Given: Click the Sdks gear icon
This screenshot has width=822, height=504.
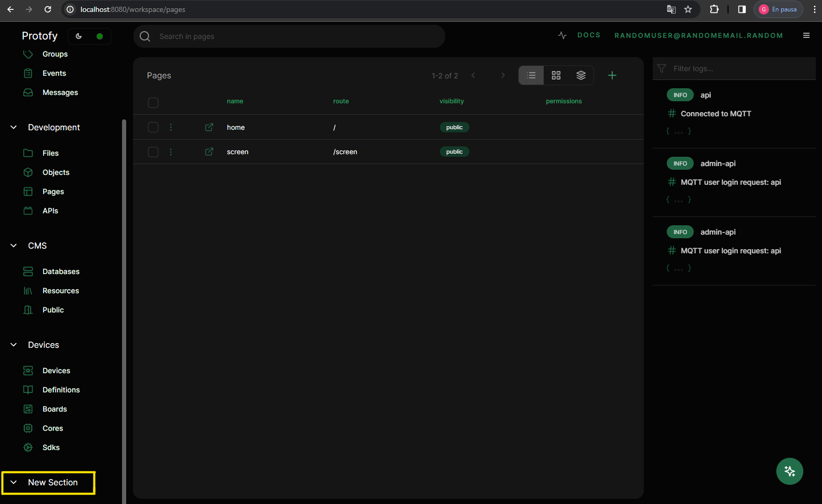Looking at the screenshot, I should point(28,447).
